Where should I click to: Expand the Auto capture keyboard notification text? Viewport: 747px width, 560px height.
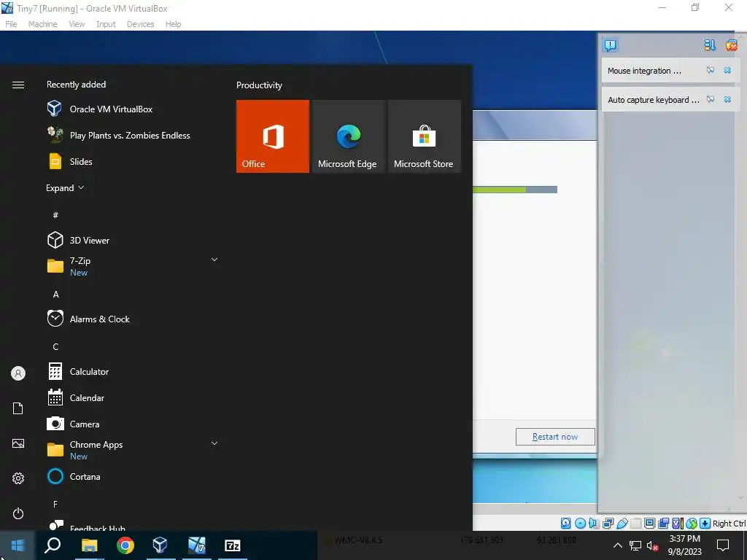(653, 99)
